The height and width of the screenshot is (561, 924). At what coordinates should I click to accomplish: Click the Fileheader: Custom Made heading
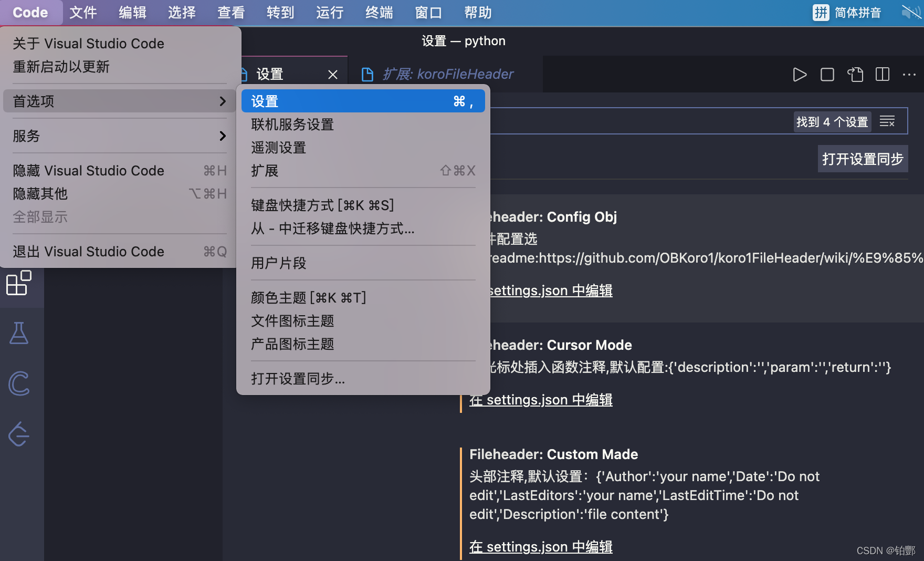pyautogui.click(x=553, y=454)
